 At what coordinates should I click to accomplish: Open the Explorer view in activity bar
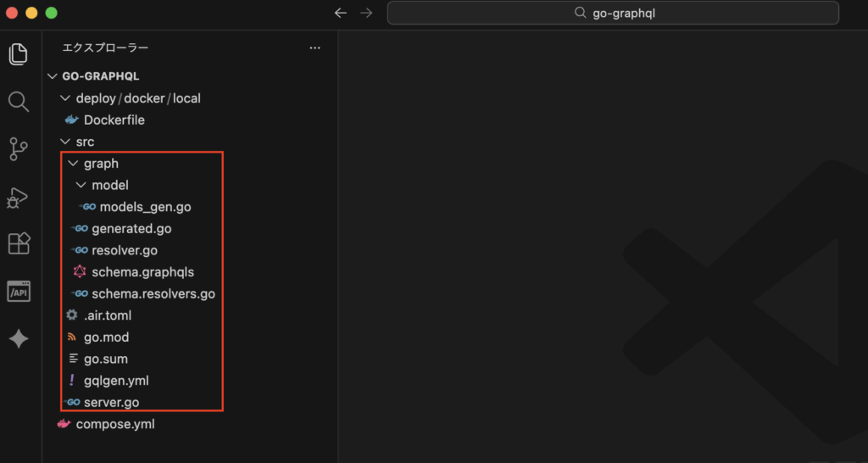(19, 54)
